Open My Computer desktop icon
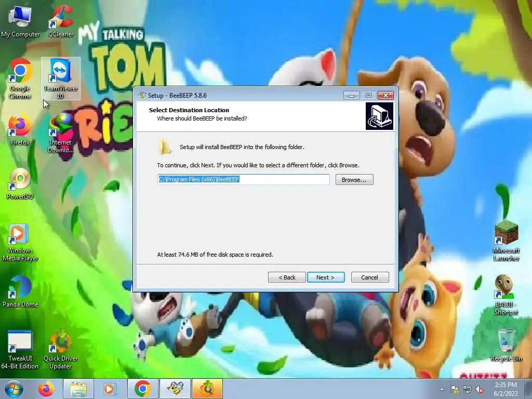 coord(20,21)
